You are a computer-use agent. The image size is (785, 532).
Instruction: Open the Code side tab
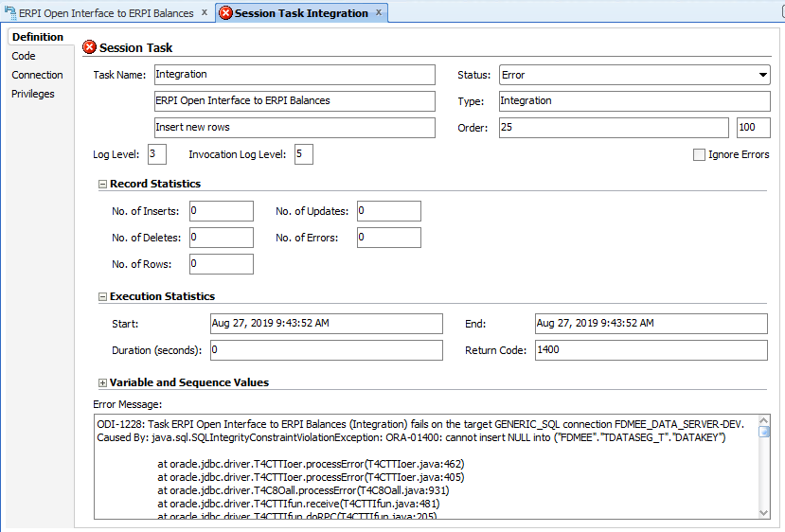[x=24, y=56]
